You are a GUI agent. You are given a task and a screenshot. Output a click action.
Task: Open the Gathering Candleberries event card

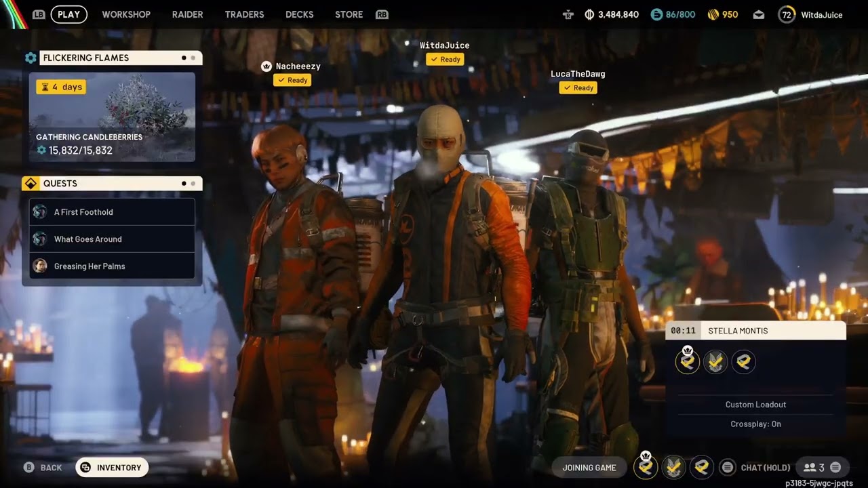(x=112, y=117)
